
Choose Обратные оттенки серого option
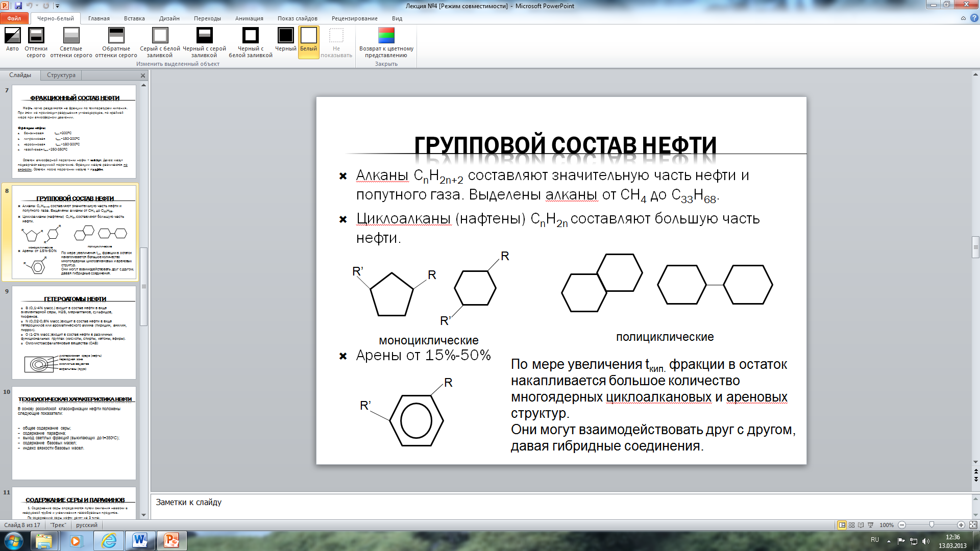[116, 36]
